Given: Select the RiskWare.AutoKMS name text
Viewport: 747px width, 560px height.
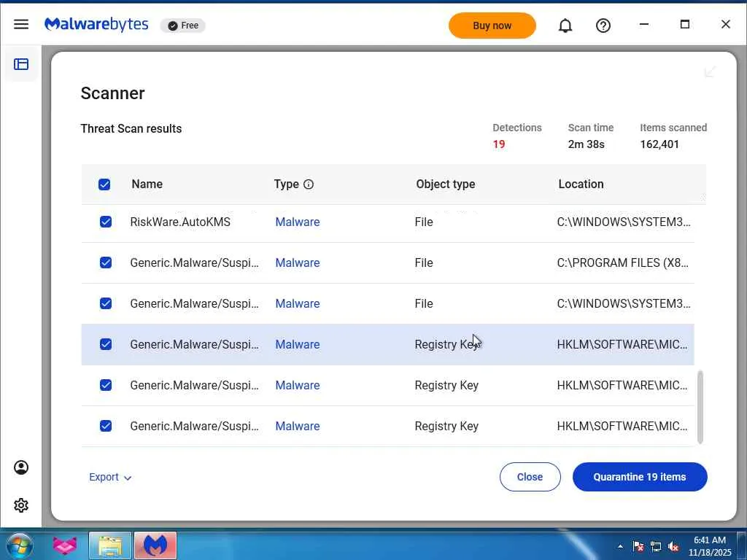Looking at the screenshot, I should (x=180, y=222).
